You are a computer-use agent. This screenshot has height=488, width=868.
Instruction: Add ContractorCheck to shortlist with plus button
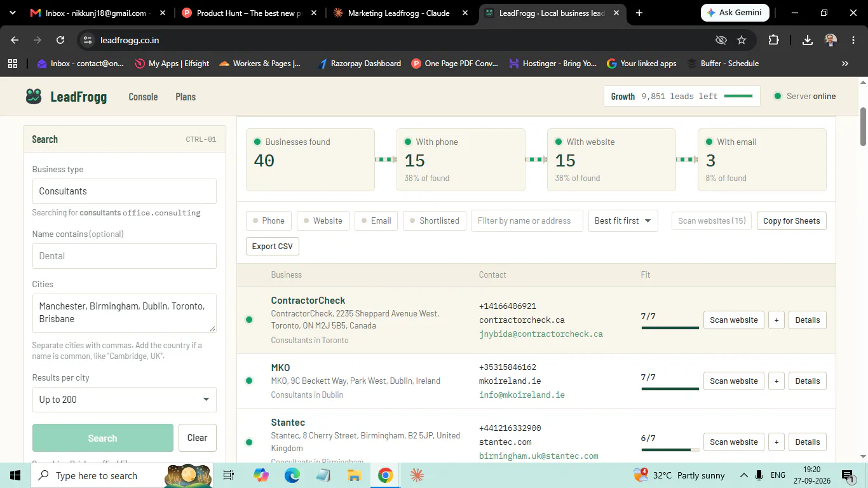click(776, 320)
